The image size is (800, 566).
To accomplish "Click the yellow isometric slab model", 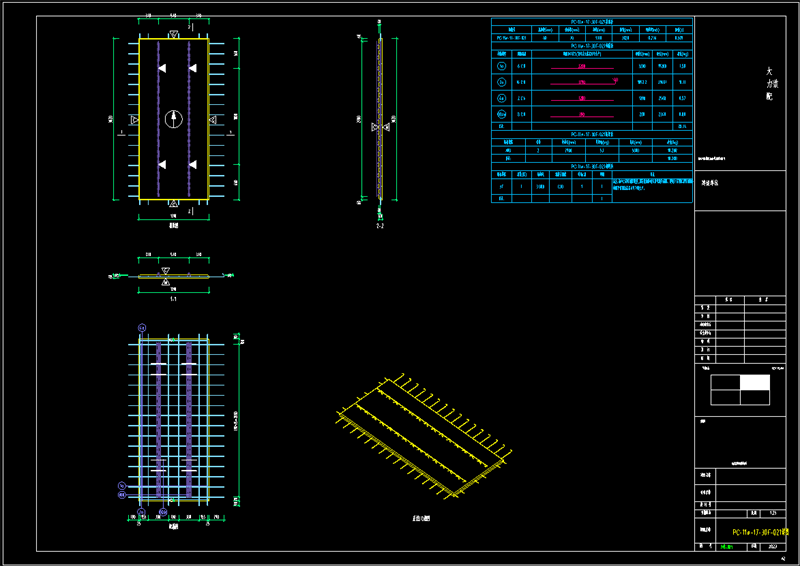I will pos(423,435).
